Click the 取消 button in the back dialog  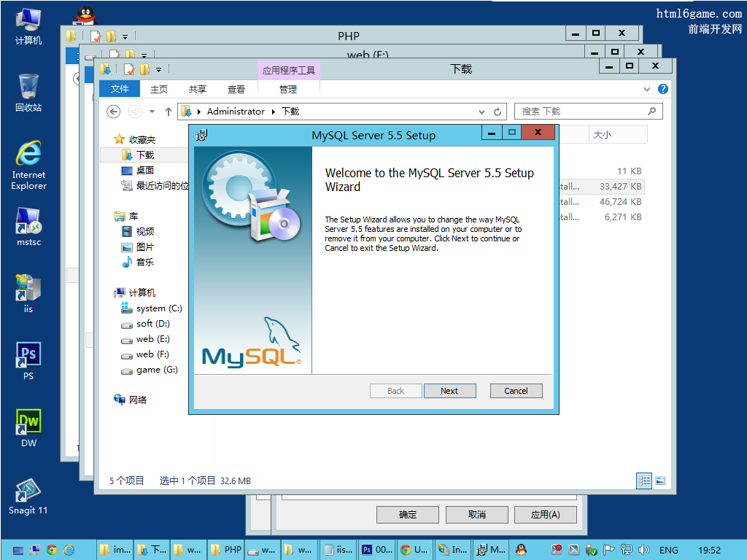[x=477, y=515]
